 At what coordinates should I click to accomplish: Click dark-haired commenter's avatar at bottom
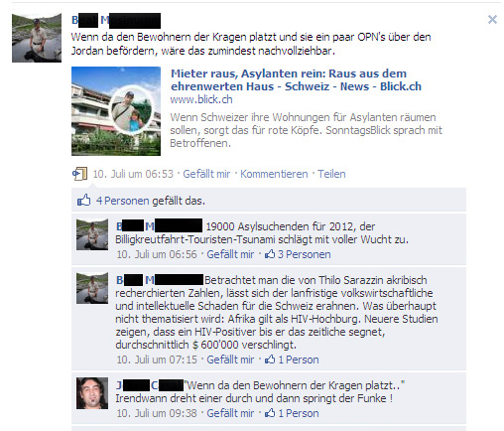coord(92,393)
